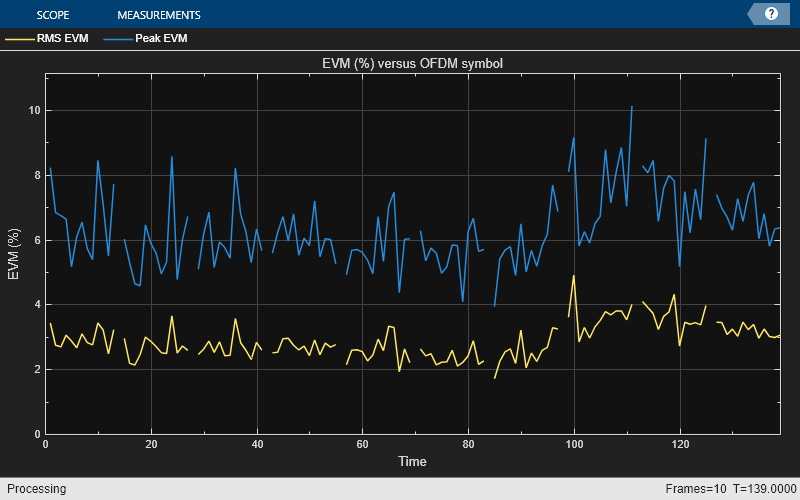Click x-axis tick label 60
This screenshot has height=500, width=800.
tap(363, 444)
